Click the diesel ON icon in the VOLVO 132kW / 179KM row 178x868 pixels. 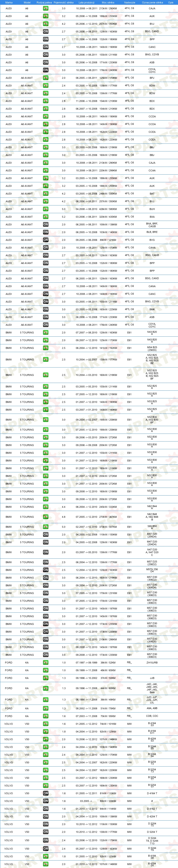pyautogui.click(x=46, y=840)
